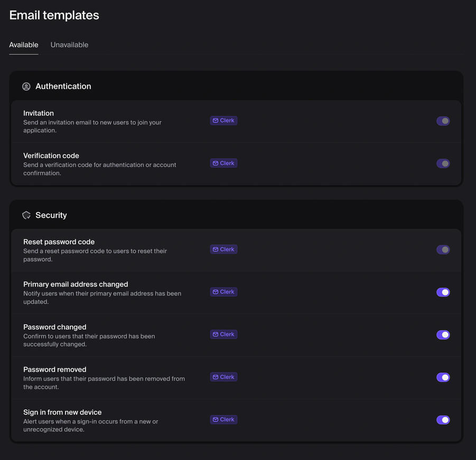
Task: Enable the Verification code toggle
Action: [443, 163]
